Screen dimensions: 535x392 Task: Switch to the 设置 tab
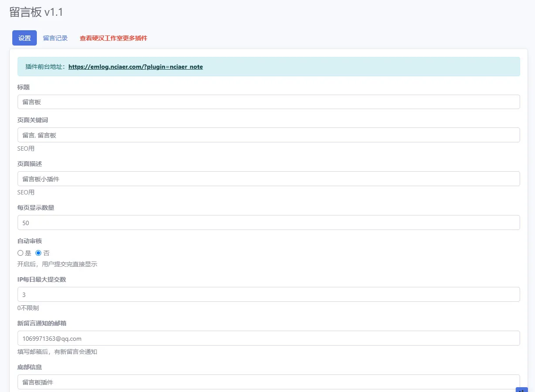tap(25, 38)
